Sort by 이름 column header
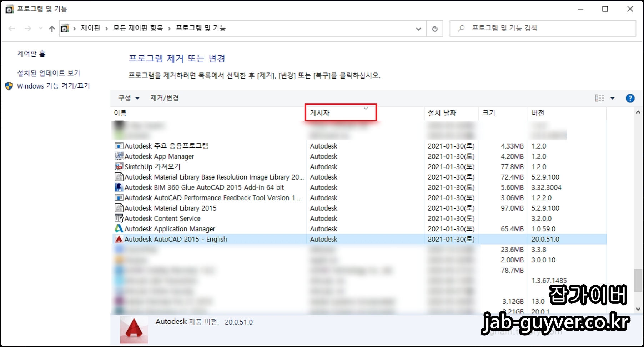This screenshot has width=644, height=347. tap(208, 113)
